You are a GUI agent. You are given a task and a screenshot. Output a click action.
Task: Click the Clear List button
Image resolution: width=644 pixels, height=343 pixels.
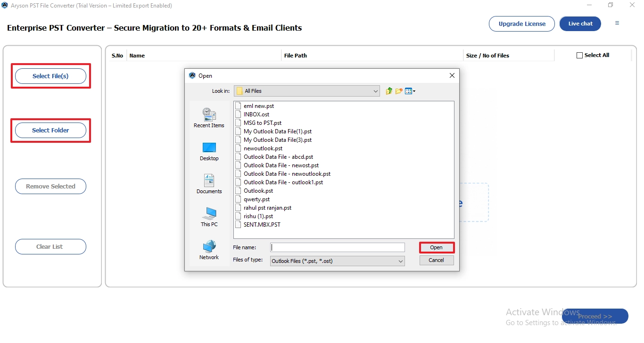50,246
